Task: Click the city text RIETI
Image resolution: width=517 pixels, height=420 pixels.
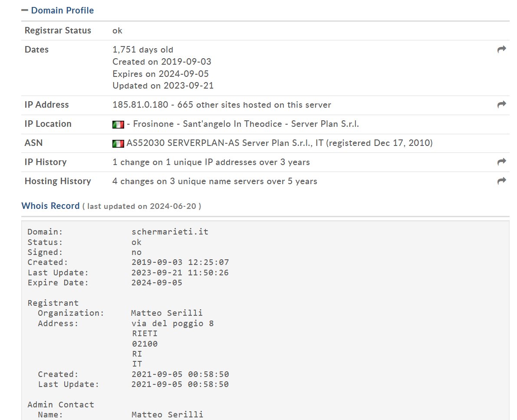Action: [145, 334]
